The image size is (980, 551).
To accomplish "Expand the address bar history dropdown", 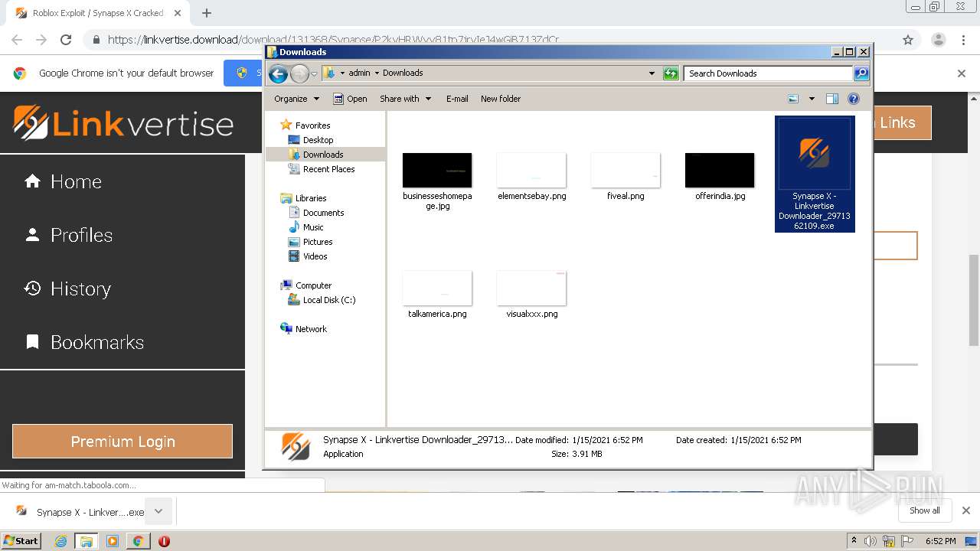I will point(652,73).
